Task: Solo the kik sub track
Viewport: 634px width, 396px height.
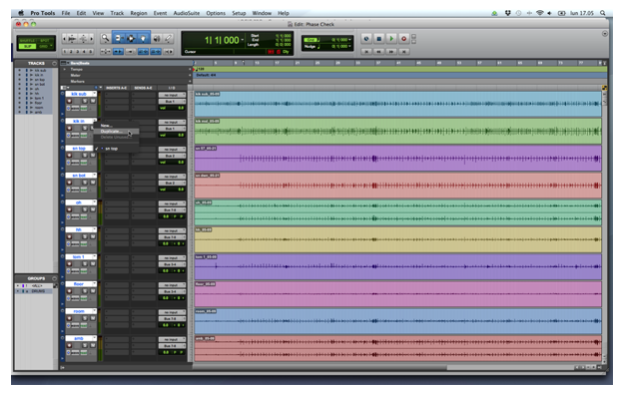Action: [85, 101]
